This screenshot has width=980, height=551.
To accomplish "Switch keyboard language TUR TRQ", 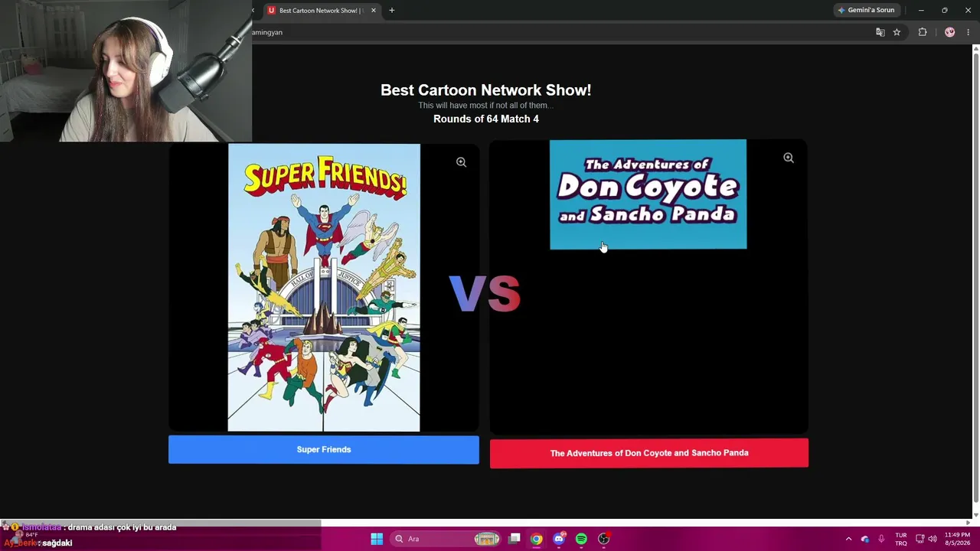I will (901, 539).
